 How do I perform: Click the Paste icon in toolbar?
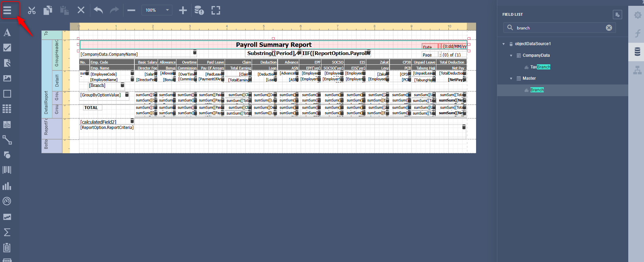click(64, 10)
